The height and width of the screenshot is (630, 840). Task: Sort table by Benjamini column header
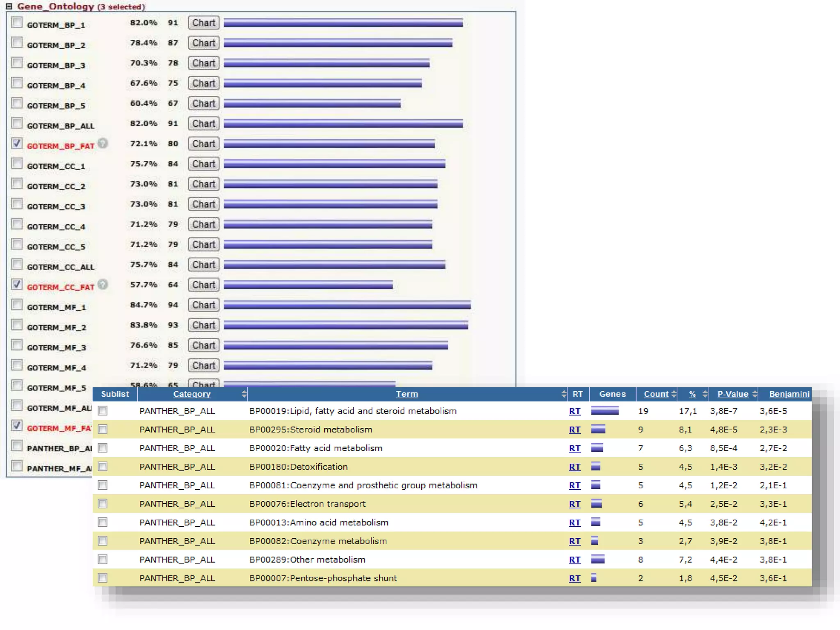[788, 394]
